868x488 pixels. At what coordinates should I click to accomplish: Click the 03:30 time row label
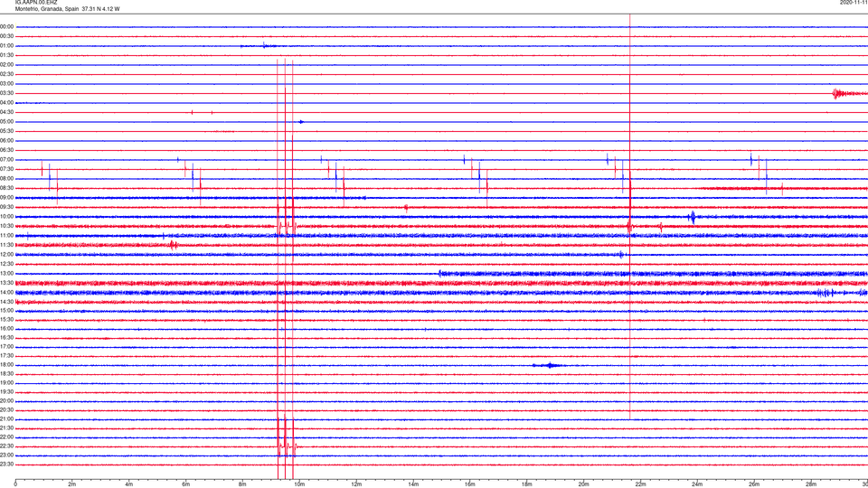[7, 93]
